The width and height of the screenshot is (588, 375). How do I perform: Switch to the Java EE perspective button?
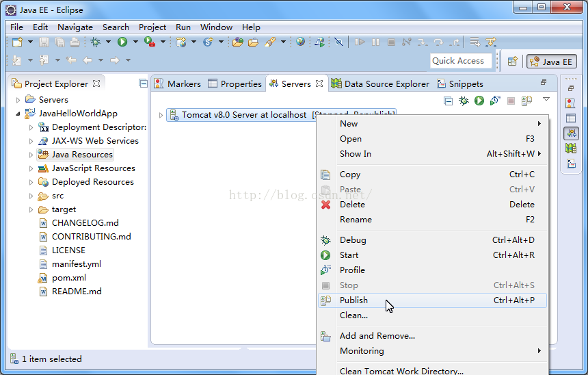551,62
